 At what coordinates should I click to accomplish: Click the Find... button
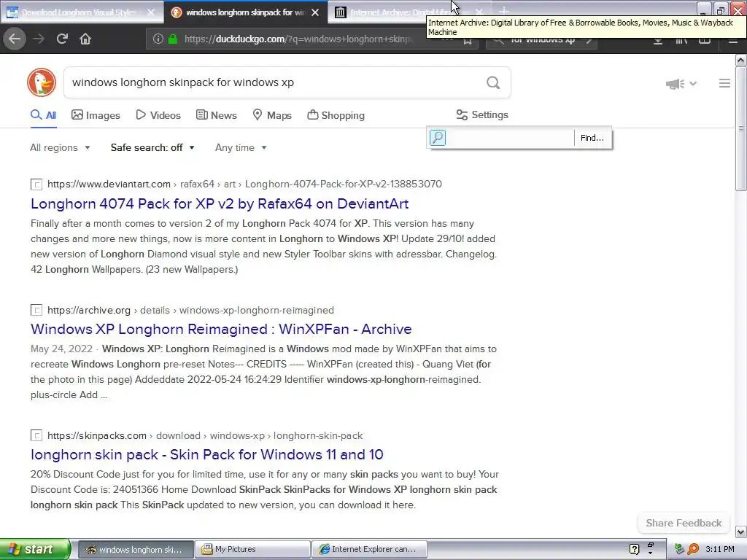click(592, 138)
